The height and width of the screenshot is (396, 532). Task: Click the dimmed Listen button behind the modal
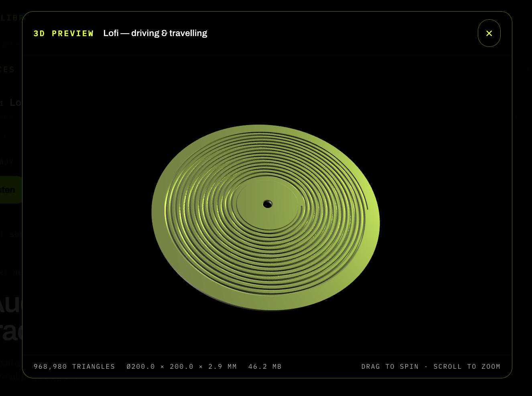(11, 190)
